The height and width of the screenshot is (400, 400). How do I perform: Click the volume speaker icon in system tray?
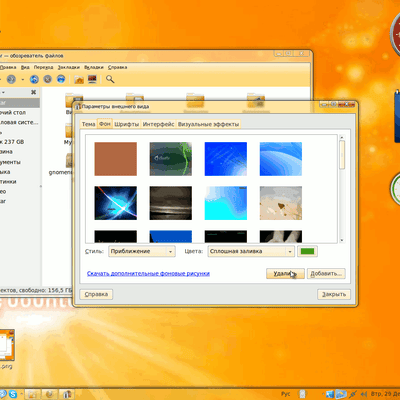tap(364, 394)
